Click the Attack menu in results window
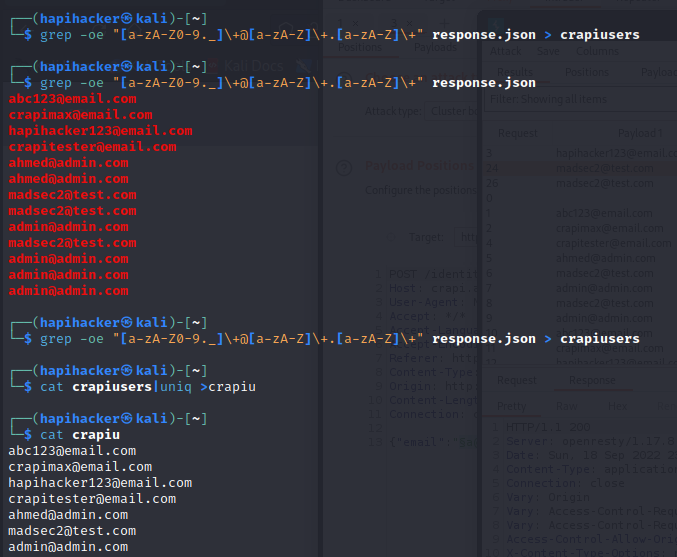This screenshot has width=677, height=557. [x=505, y=49]
